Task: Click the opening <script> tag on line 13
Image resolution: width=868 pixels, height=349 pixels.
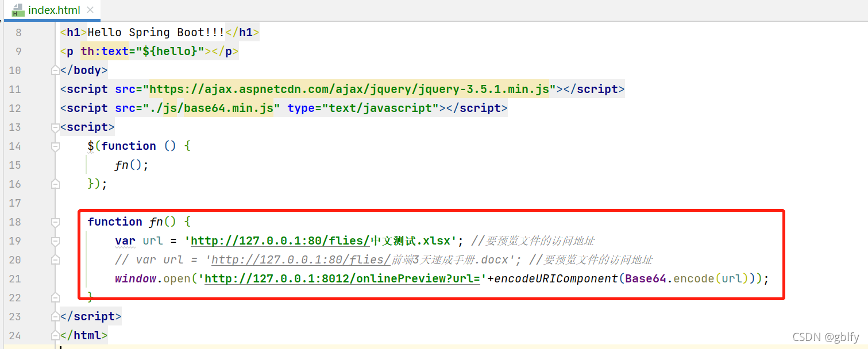Action: [x=87, y=127]
